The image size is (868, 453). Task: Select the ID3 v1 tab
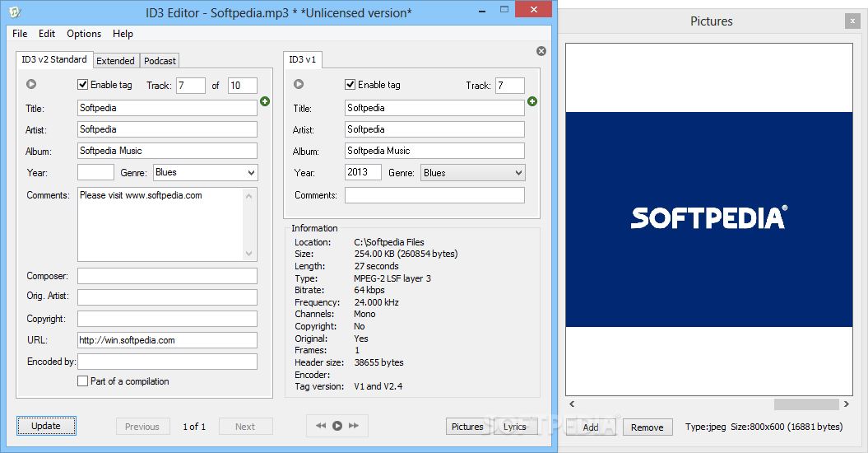303,59
